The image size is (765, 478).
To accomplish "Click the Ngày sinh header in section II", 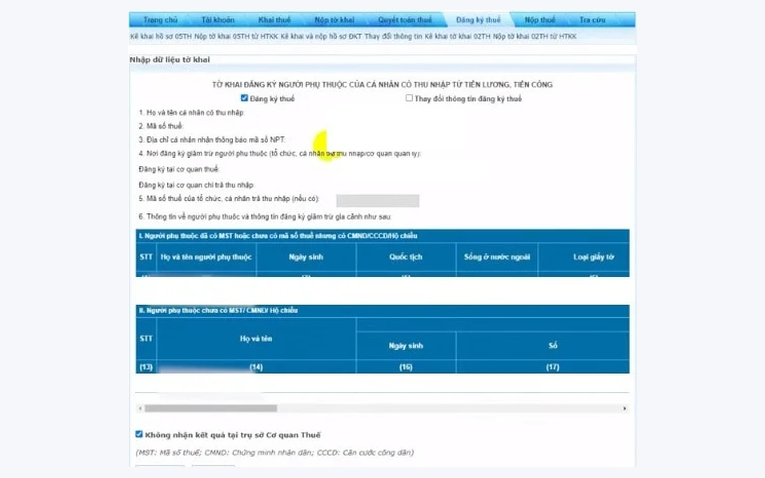I will coord(406,346).
